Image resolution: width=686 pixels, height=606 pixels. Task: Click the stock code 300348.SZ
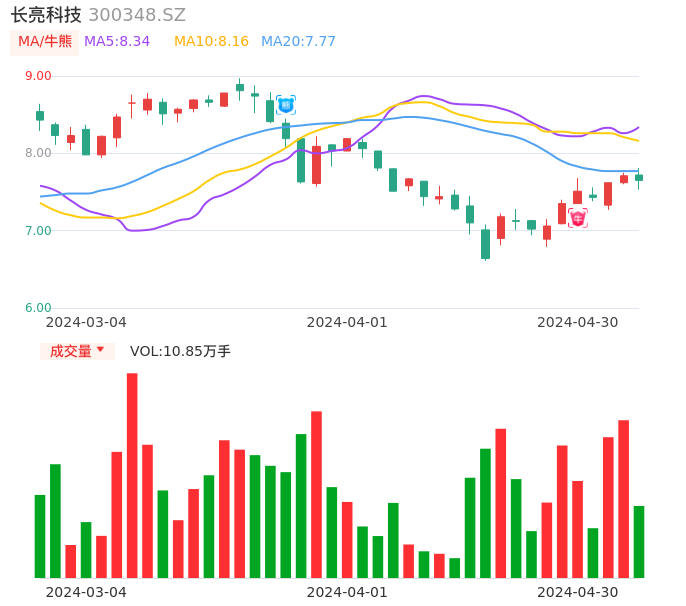tap(137, 15)
